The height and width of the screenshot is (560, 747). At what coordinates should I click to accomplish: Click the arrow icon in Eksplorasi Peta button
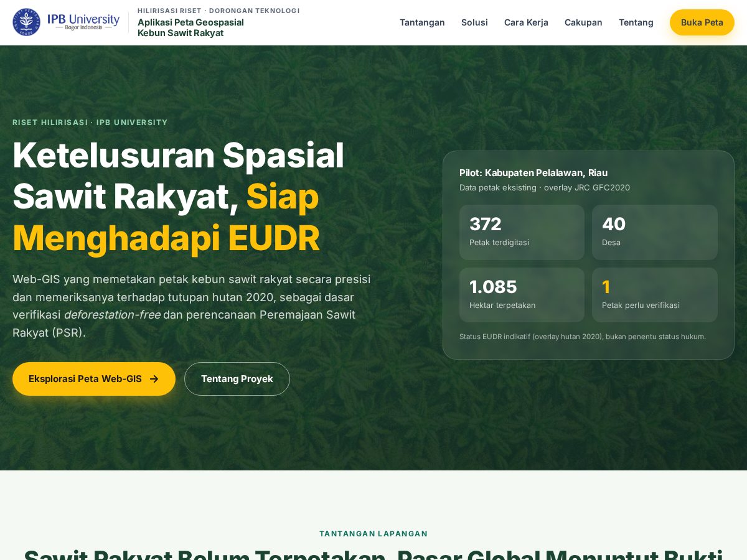point(154,379)
